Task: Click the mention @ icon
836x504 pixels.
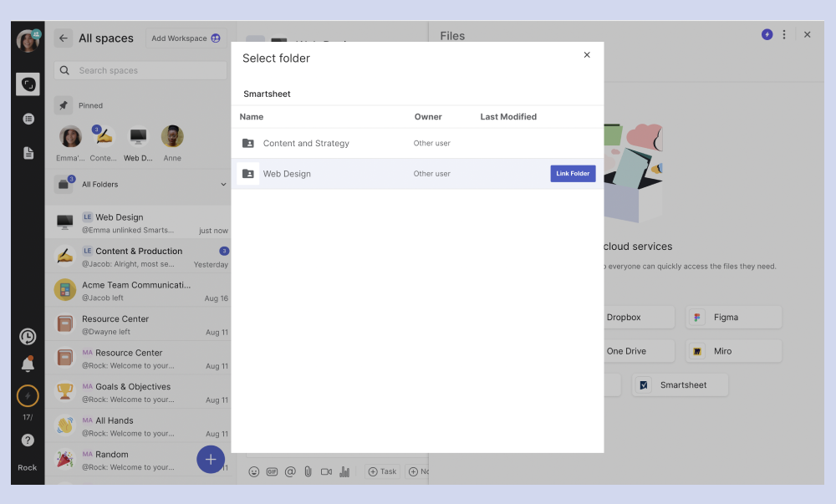Action: pos(290,471)
